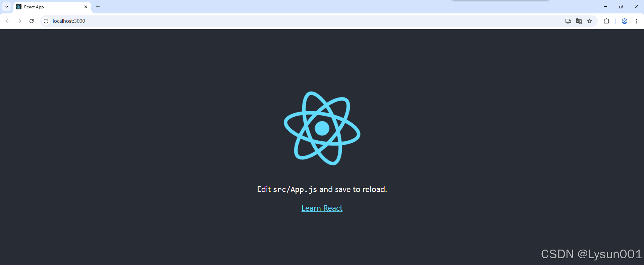Open the tab search dropdown arrow

coord(7,7)
